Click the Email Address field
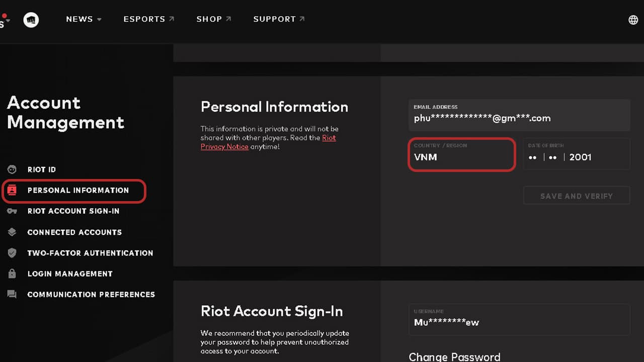 519,115
